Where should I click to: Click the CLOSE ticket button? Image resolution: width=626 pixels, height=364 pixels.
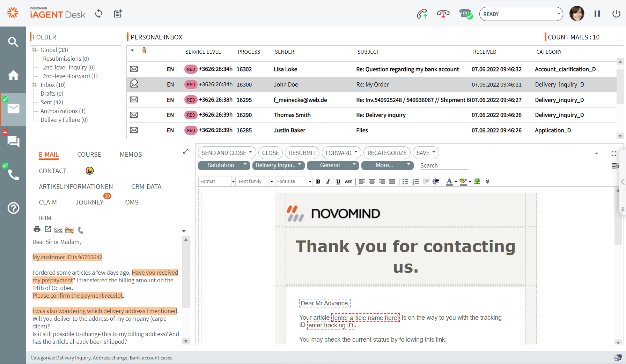pos(271,153)
